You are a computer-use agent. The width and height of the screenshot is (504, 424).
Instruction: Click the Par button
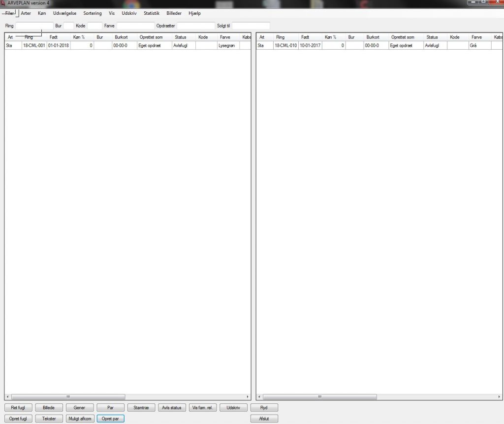click(110, 408)
